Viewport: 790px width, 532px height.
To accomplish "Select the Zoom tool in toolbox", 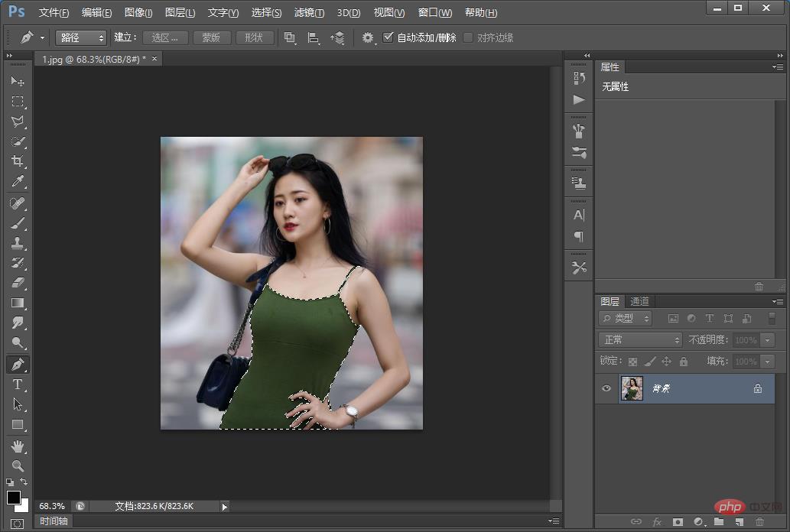I will pos(18,465).
